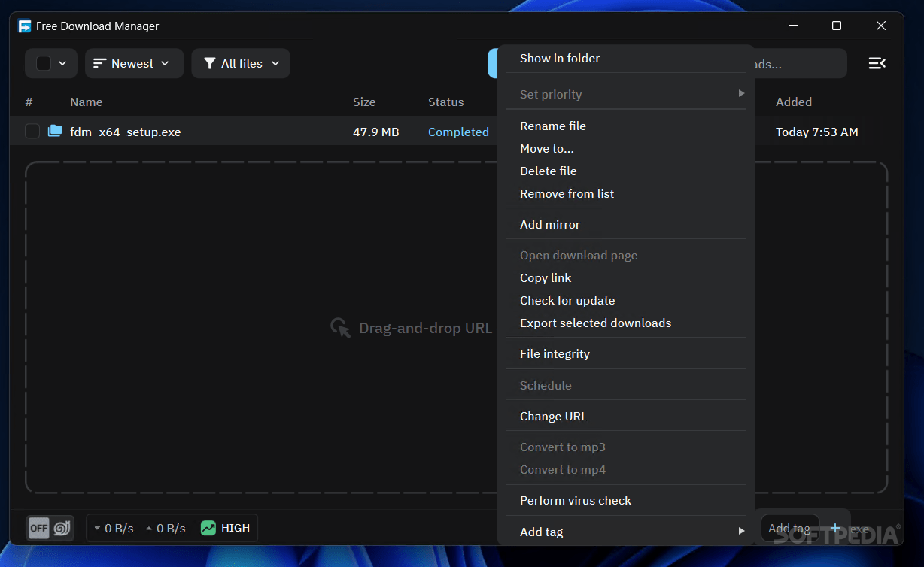This screenshot has width=924, height=567.
Task: Click the Today 7:53 AM added time
Action: click(x=817, y=132)
